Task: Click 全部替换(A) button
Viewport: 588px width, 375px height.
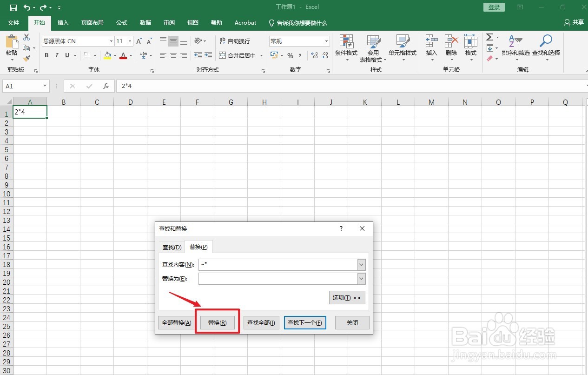Action: 176,323
